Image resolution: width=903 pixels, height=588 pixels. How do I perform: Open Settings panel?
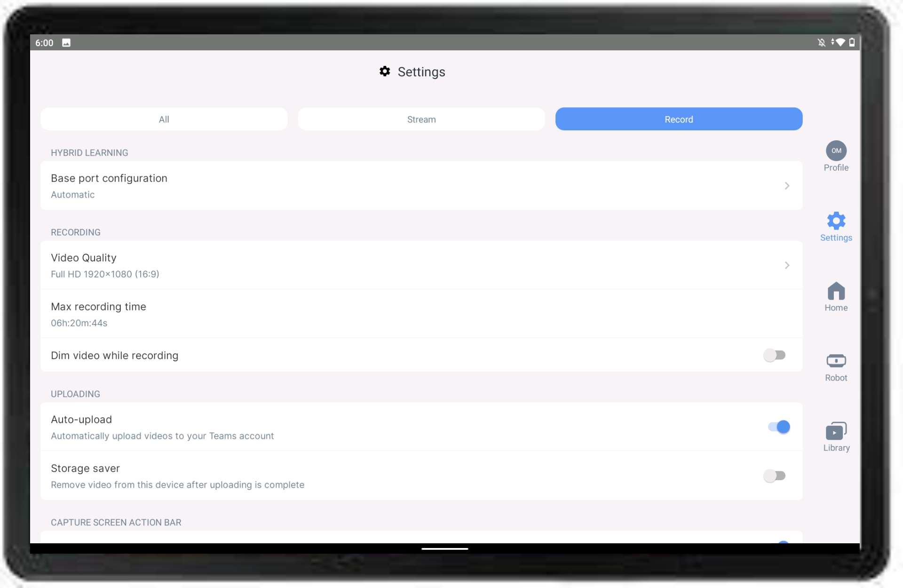(x=835, y=226)
